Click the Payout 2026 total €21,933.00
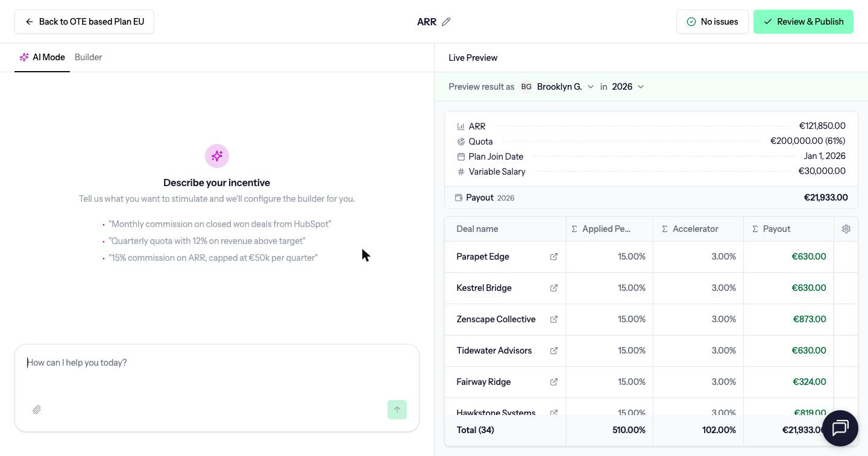Image resolution: width=868 pixels, height=456 pixels. click(x=826, y=198)
